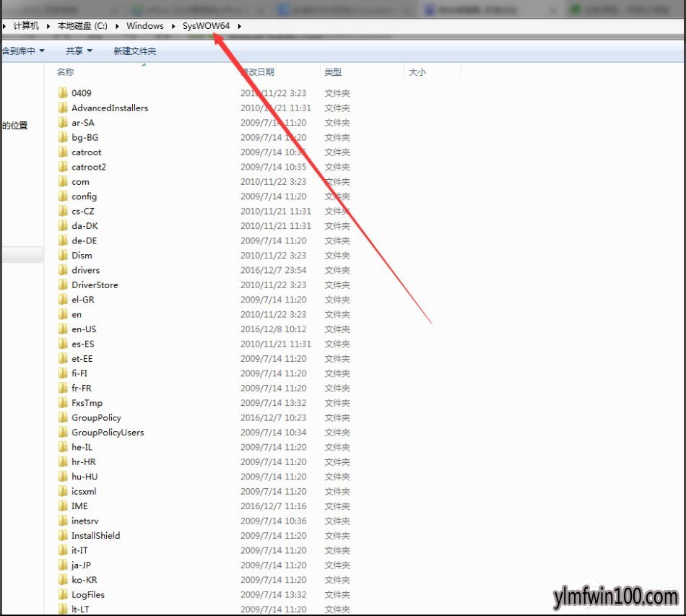Click the 2009/7/14 13:32 date of FxsTmp
This screenshot has height=616, width=686.
click(x=274, y=403)
